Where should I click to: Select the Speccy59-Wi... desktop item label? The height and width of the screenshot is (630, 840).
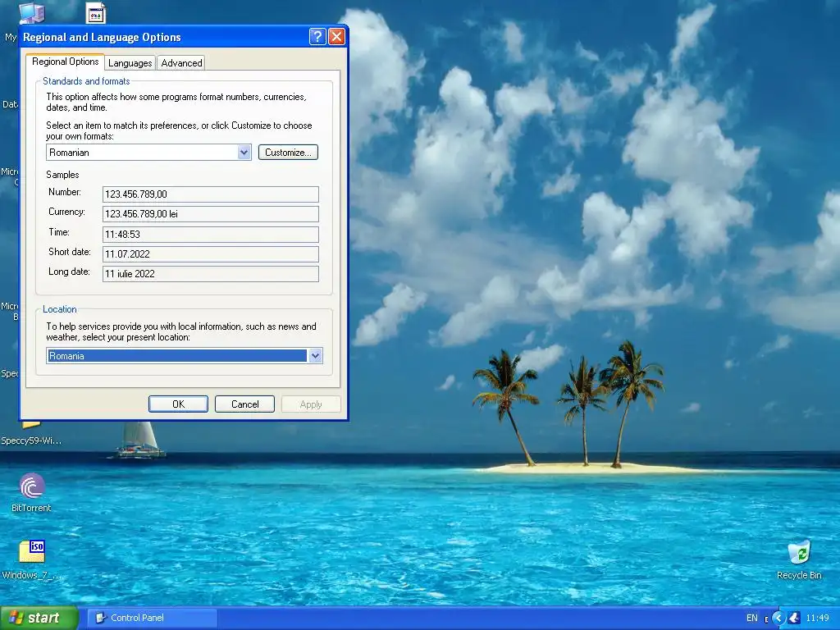click(x=30, y=441)
